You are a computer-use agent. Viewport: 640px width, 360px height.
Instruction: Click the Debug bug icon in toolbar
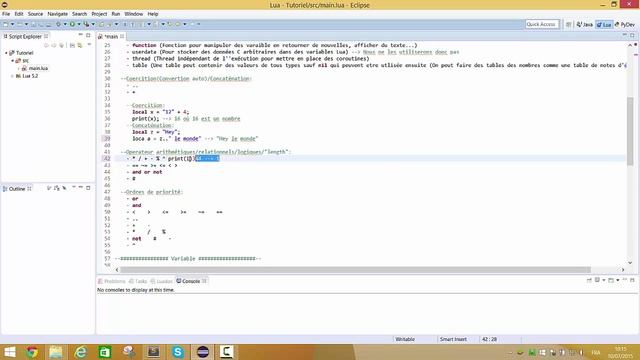tap(58, 24)
